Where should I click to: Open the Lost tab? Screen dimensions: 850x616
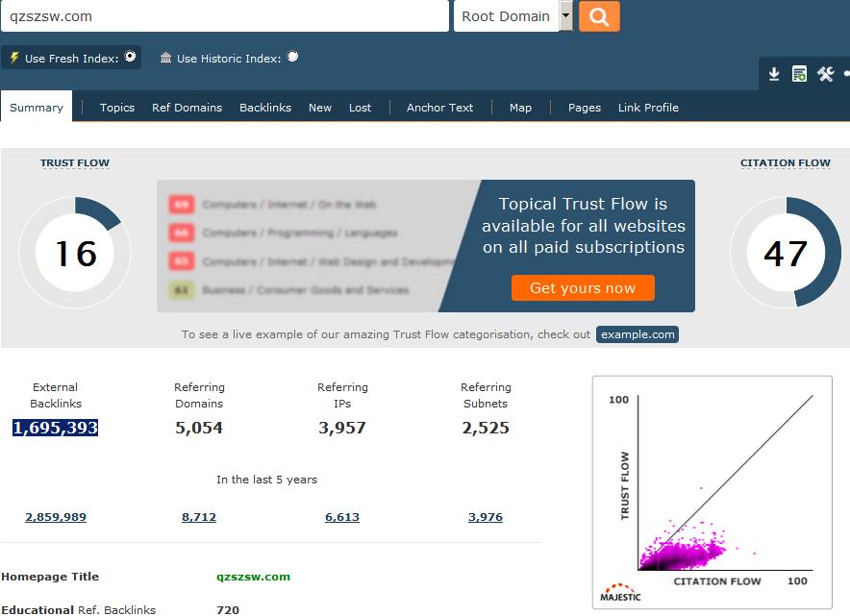coord(360,108)
